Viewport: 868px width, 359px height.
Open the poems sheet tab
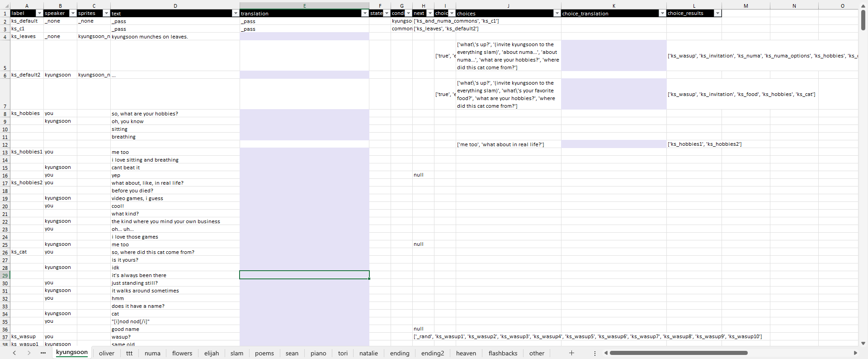click(264, 353)
